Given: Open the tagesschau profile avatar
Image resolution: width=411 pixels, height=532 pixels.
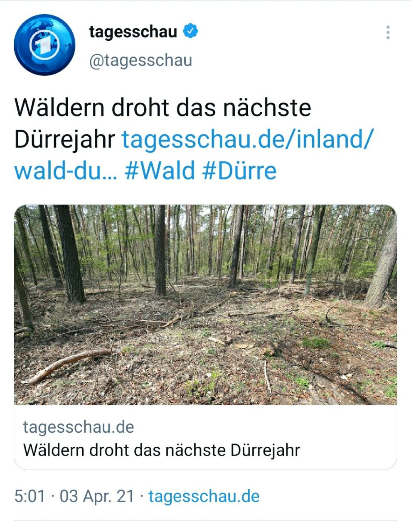Looking at the screenshot, I should click(44, 45).
